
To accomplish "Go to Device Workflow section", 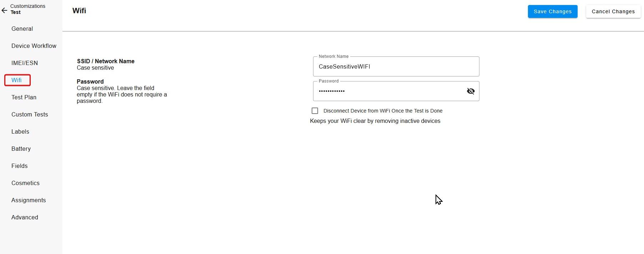I will click(34, 46).
